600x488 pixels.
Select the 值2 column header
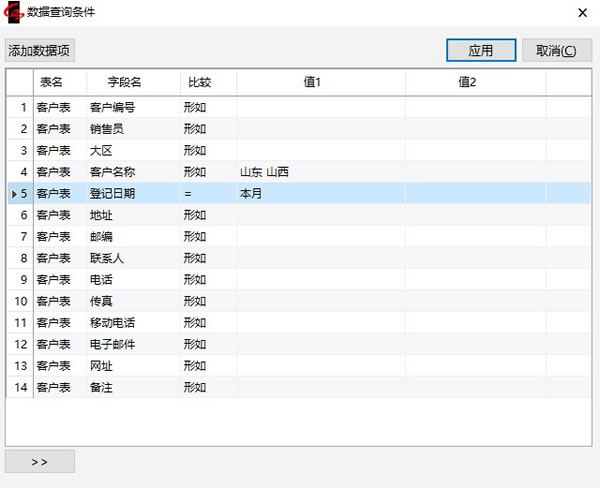pos(467,82)
